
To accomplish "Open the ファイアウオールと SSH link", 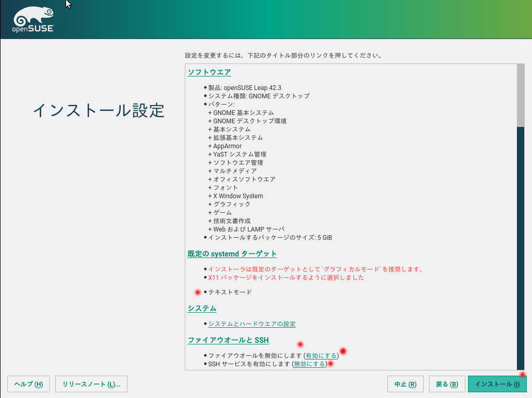I will pyautogui.click(x=228, y=340).
